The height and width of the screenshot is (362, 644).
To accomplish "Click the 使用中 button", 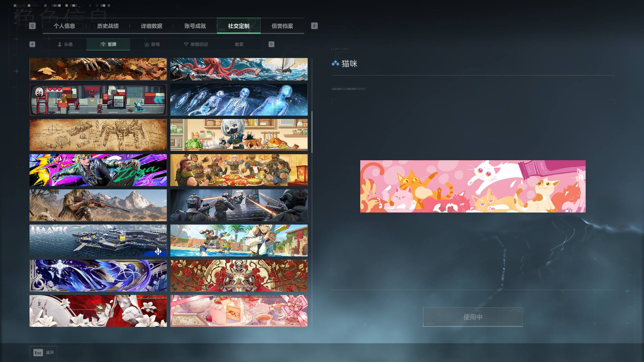I will (x=473, y=317).
